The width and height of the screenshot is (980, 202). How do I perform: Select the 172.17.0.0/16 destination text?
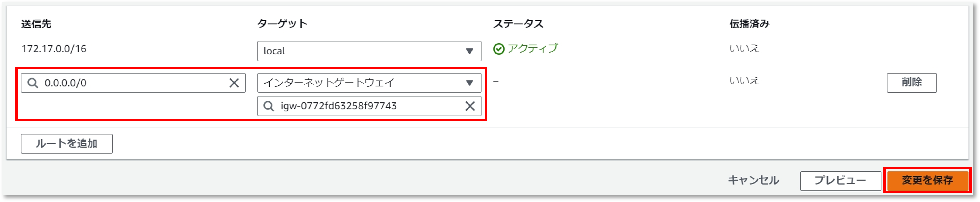(x=54, y=49)
